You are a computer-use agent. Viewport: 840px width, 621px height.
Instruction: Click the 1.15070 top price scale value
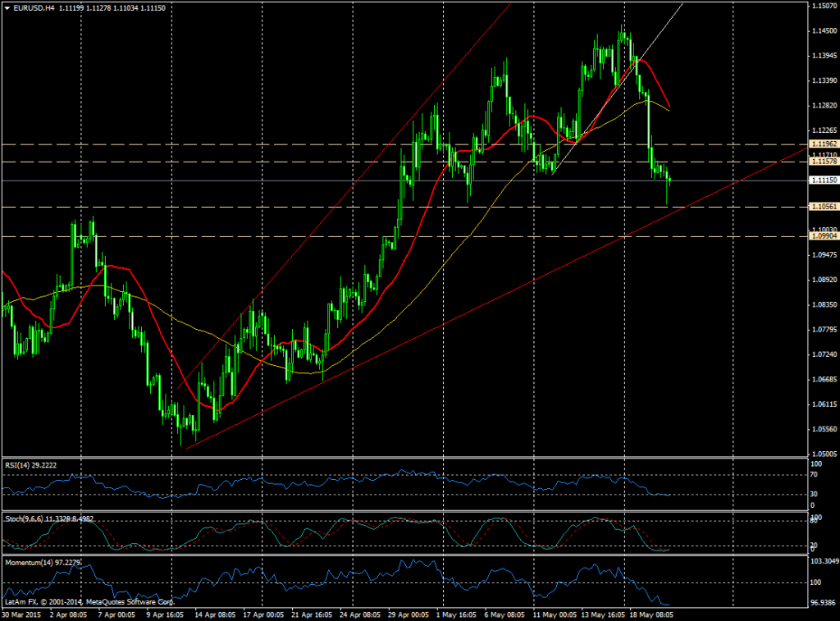(x=823, y=7)
